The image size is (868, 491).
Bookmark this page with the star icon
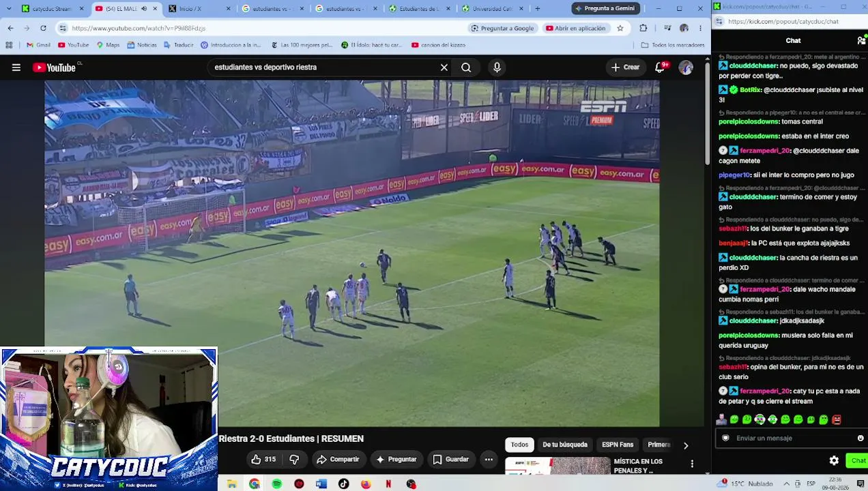pyautogui.click(x=620, y=28)
